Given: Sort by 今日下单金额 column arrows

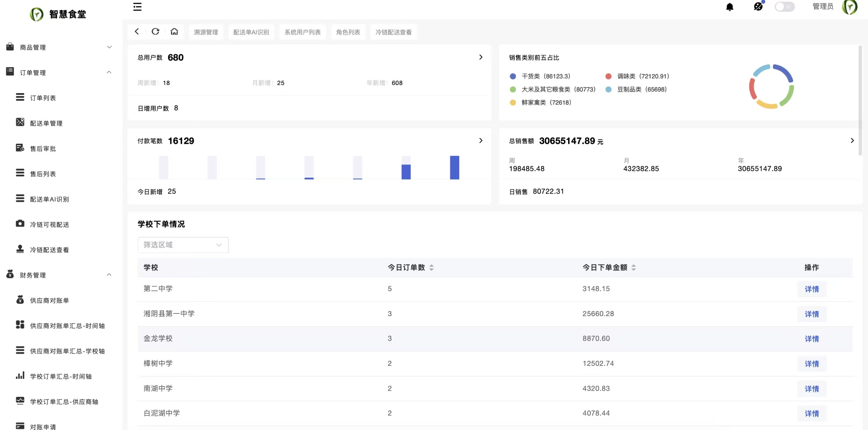Looking at the screenshot, I should point(634,267).
